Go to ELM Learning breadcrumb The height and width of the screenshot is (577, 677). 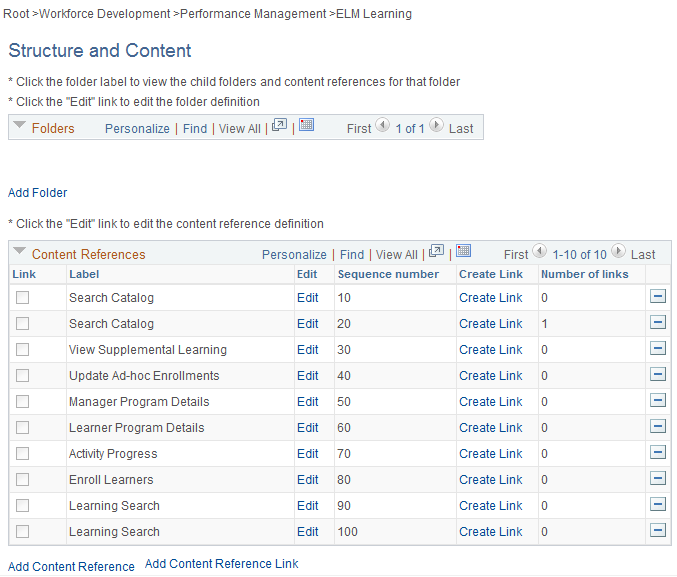click(374, 14)
